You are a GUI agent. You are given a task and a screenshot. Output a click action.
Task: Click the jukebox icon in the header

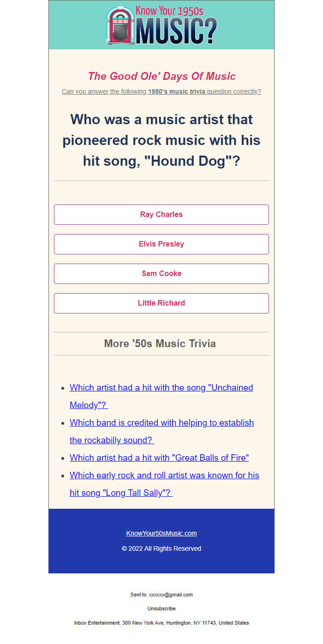pos(120,25)
